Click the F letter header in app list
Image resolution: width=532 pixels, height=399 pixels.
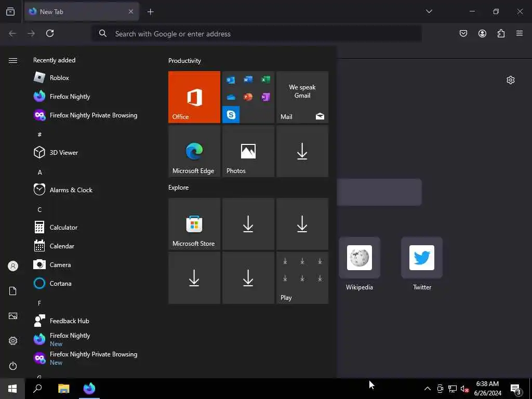[x=39, y=303]
